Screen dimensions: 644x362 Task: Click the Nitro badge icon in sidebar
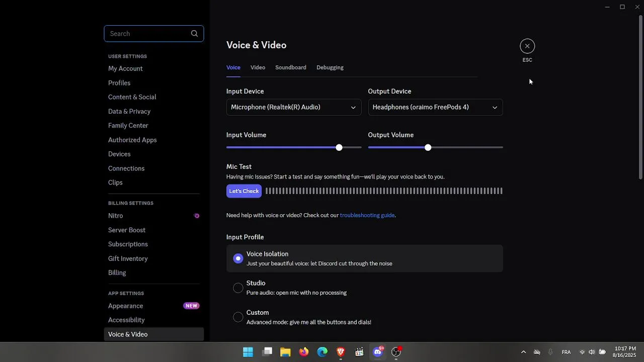197,216
